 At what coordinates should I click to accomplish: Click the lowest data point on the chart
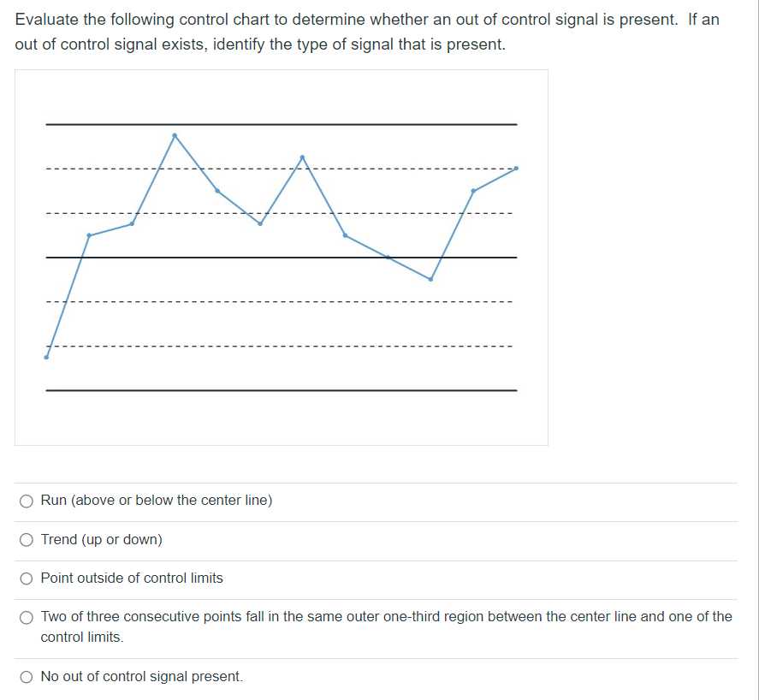coord(47,357)
